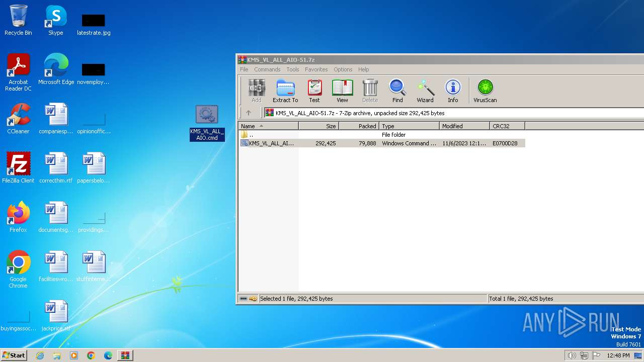
Task: Open the Help menu
Action: pyautogui.click(x=363, y=69)
